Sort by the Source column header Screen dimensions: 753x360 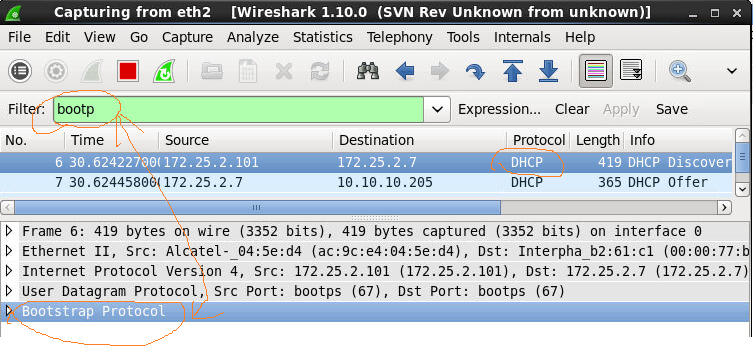click(245, 140)
